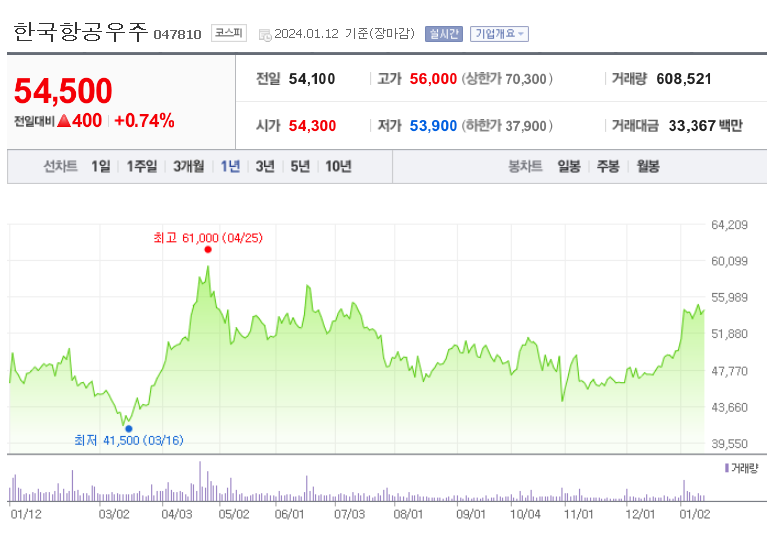Click the stock code 047810
767x539 pixels.
pyautogui.click(x=177, y=34)
